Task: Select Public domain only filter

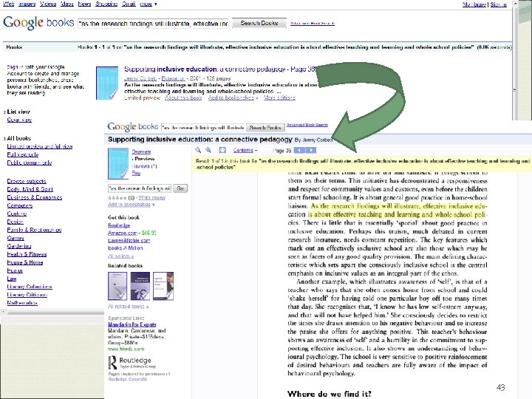Action: click(30, 163)
